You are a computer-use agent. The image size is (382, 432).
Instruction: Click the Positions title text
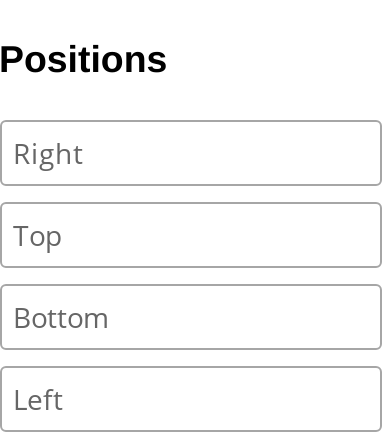pos(83,60)
